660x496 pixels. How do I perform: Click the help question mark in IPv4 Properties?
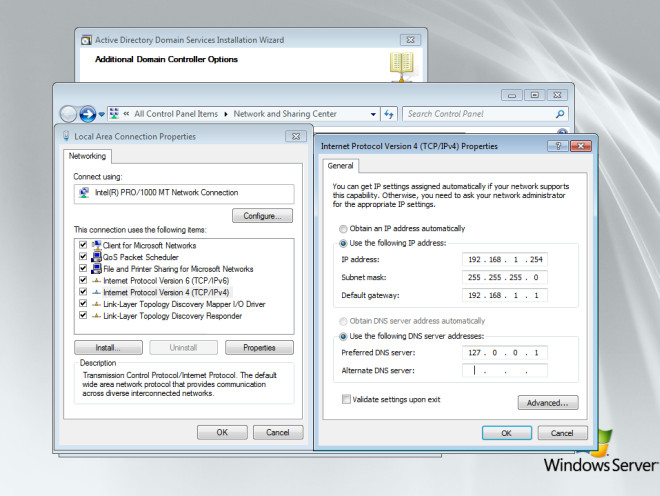[x=558, y=146]
